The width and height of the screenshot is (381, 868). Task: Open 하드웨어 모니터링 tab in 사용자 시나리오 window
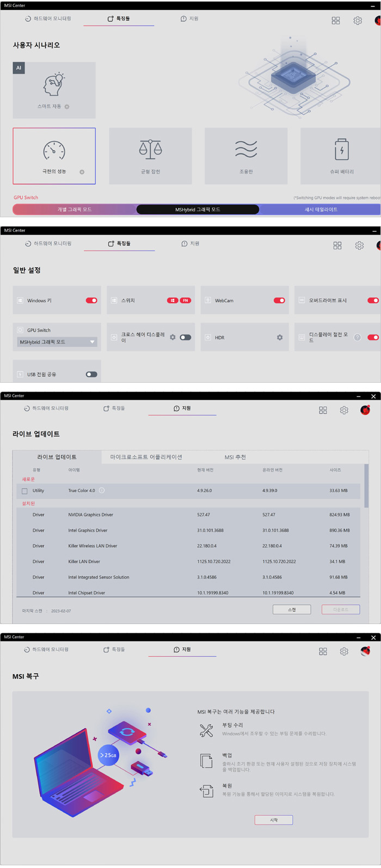click(48, 19)
